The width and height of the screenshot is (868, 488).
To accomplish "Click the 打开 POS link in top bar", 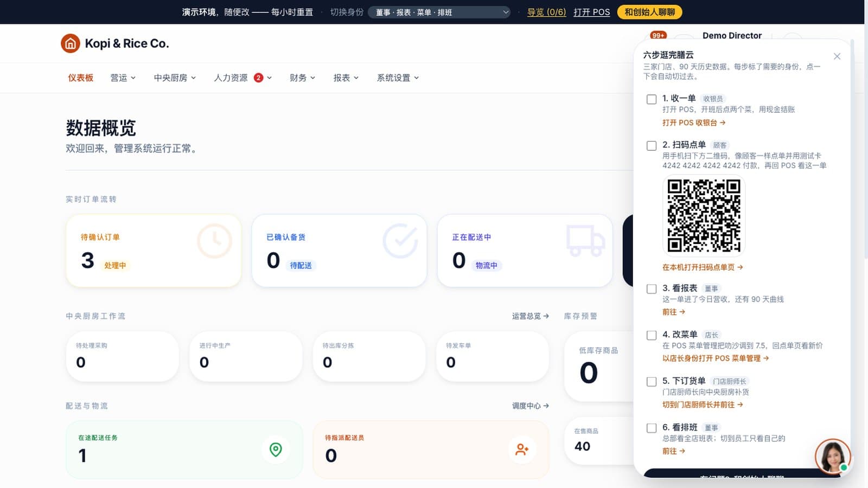I will pos(592,12).
